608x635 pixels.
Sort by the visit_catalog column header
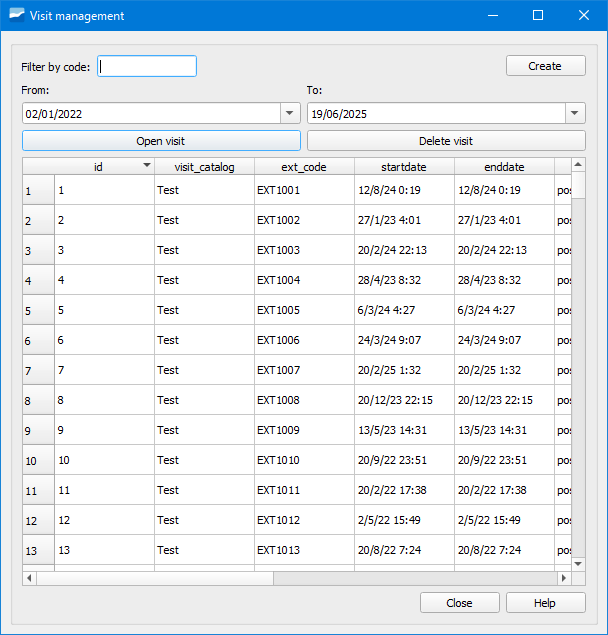[204, 167]
